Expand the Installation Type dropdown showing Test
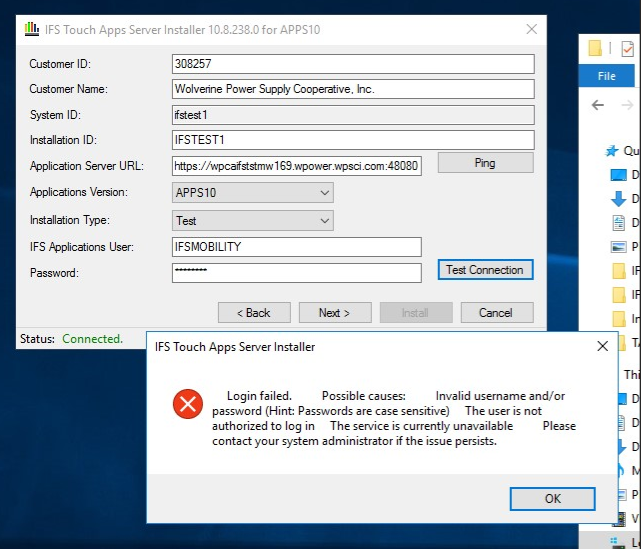The height and width of the screenshot is (549, 641). [253, 221]
